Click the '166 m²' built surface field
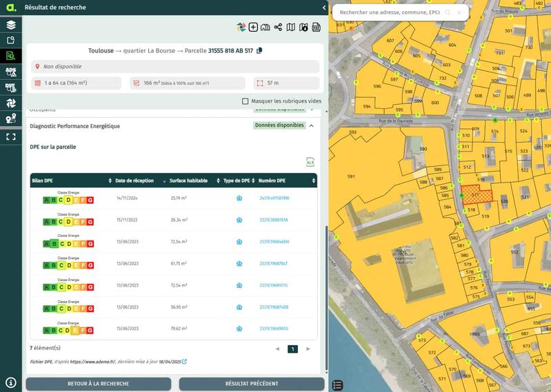The height and width of the screenshot is (392, 551). (188, 83)
